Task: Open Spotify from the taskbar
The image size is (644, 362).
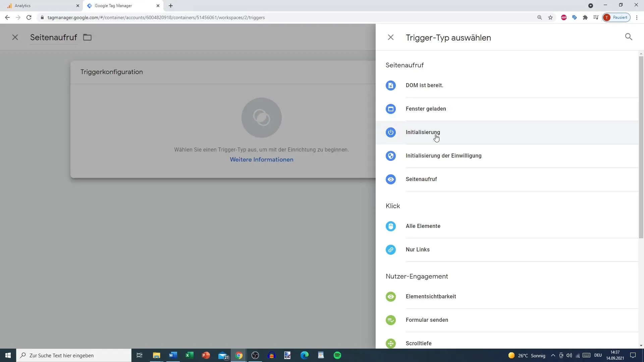Action: pyautogui.click(x=337, y=355)
